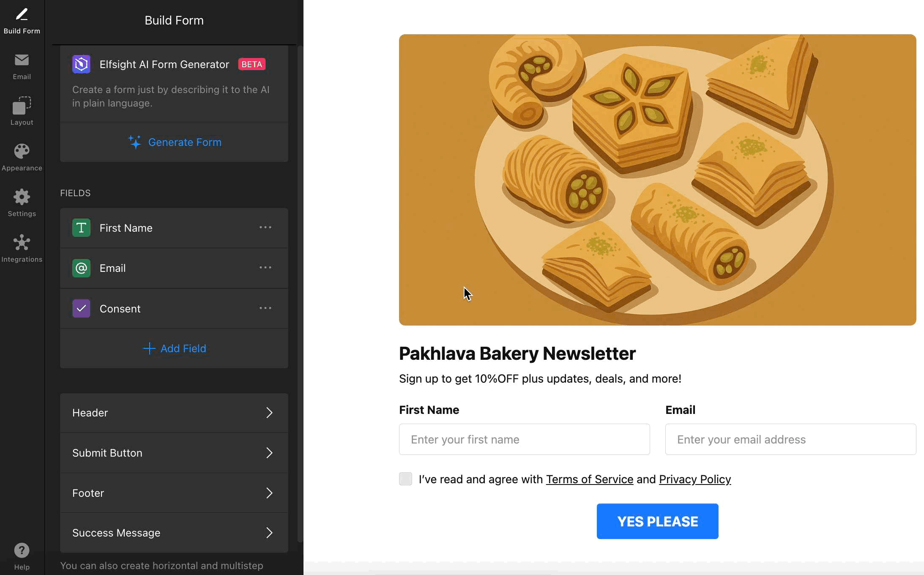
Task: Check the Terms of Service consent checkbox
Action: point(405,479)
